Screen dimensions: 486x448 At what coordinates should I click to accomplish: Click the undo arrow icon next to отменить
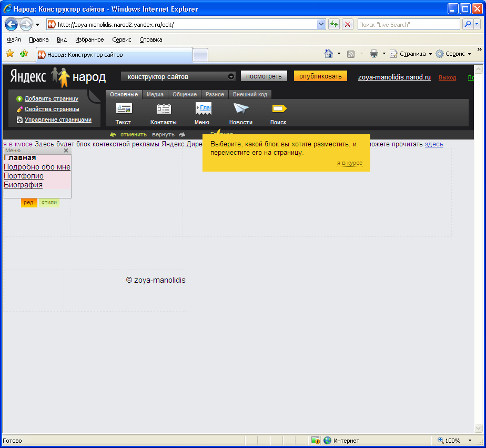[113, 135]
